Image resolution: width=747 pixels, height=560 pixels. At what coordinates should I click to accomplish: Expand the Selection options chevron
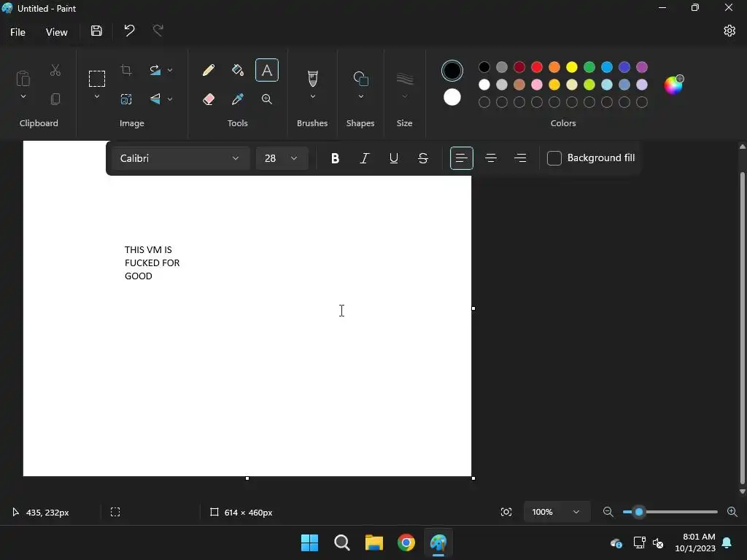(x=97, y=97)
